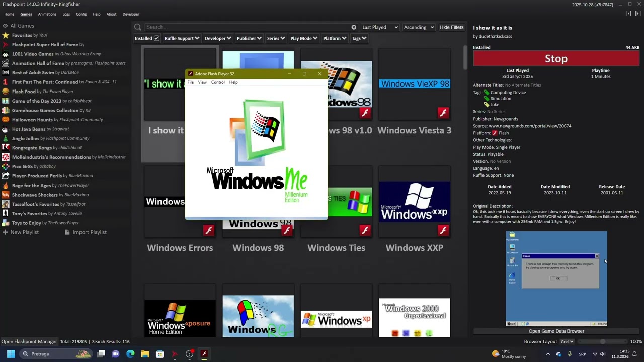Image resolution: width=644 pixels, height=362 pixels.
Task: Open the Animations tab
Action: pyautogui.click(x=47, y=14)
